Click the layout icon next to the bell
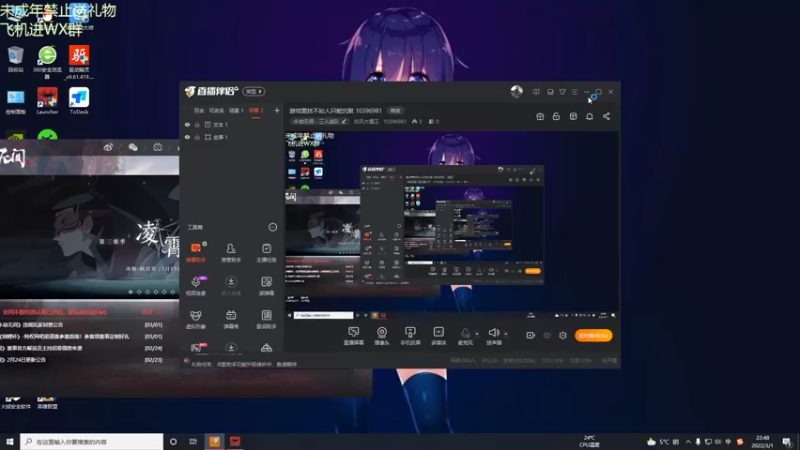 (x=573, y=116)
